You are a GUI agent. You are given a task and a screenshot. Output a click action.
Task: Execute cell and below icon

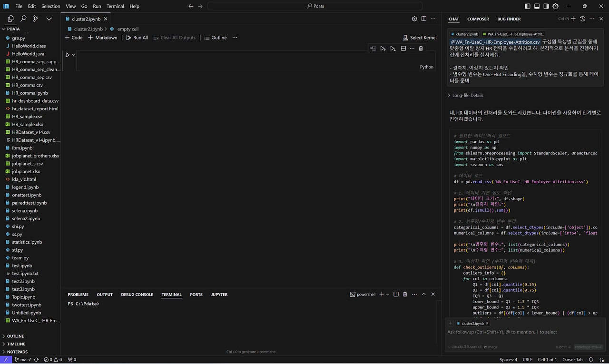393,49
